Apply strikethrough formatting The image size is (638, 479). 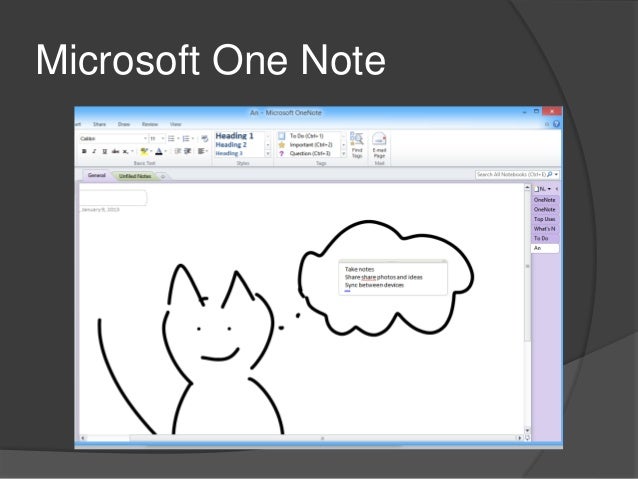(115, 151)
